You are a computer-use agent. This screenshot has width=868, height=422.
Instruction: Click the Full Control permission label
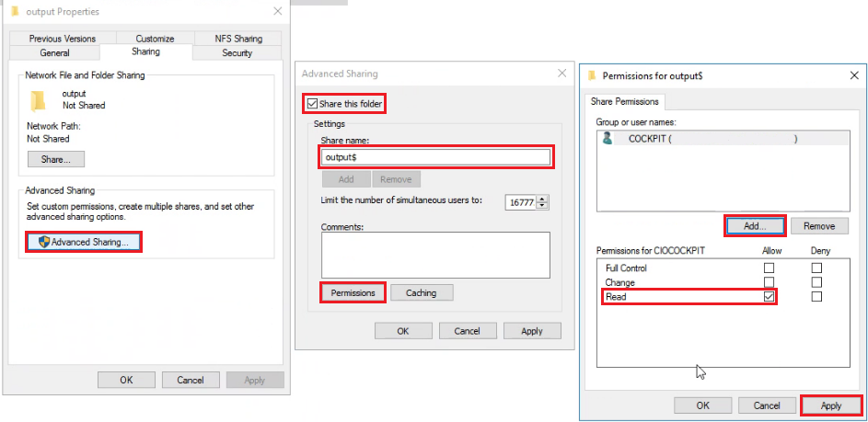coord(626,268)
